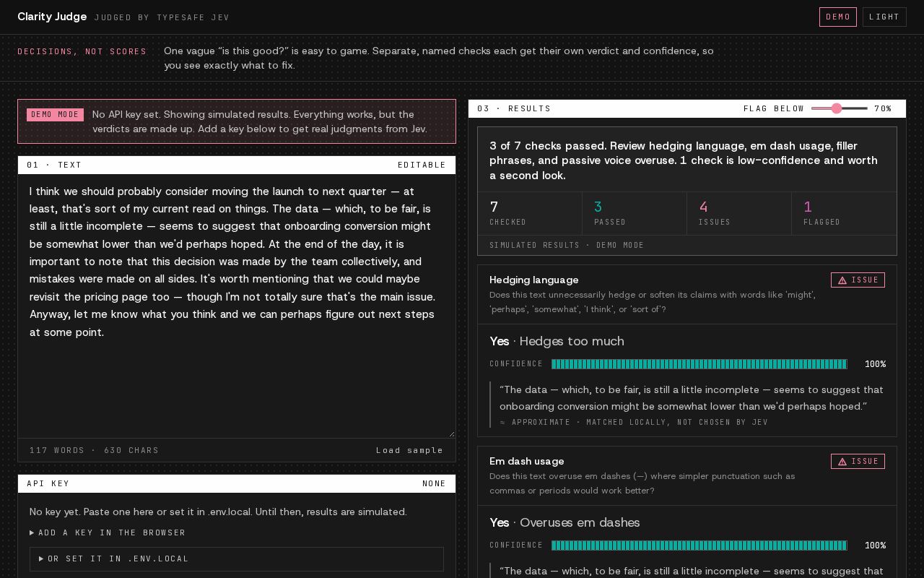Adjust the Flag Below threshold slider
Viewport: 924px width, 578px height.
tap(839, 108)
